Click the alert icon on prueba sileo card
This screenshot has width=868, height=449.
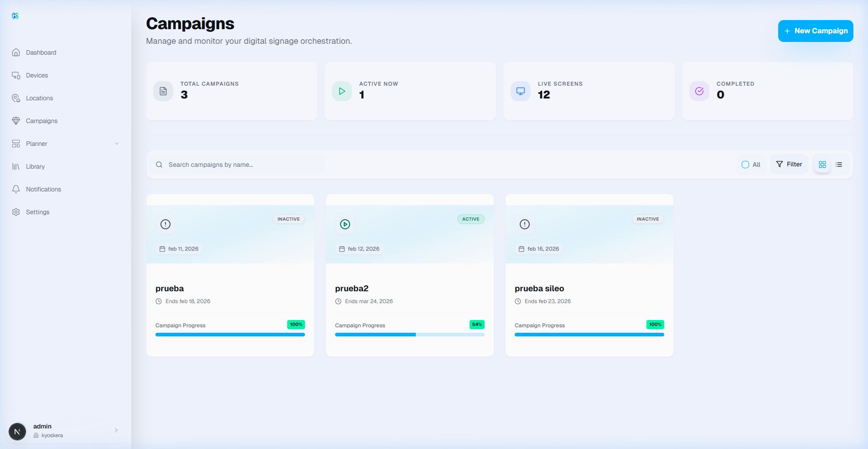click(525, 224)
